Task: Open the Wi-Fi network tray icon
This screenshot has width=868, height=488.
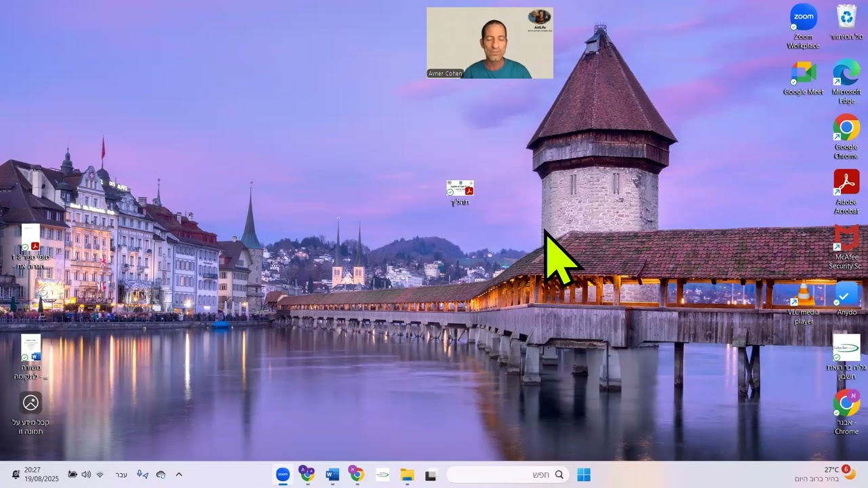Action: (100, 474)
